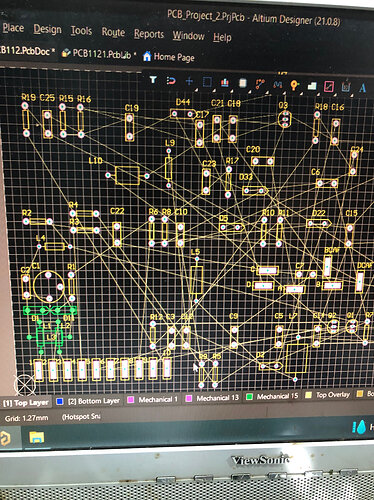The image size is (374, 500).
Task: Expand the routing tool dropdown arrow
Action: pos(267,92)
